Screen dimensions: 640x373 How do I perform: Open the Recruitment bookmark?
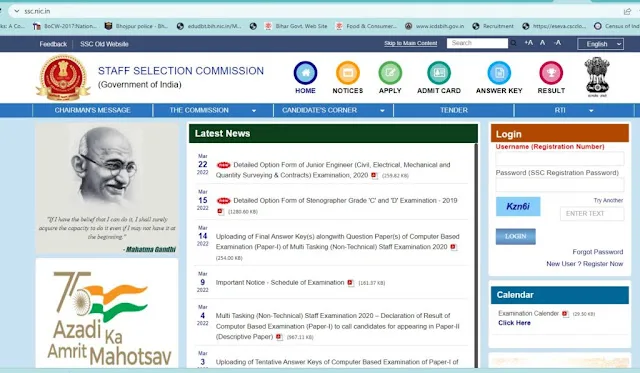tap(493, 26)
